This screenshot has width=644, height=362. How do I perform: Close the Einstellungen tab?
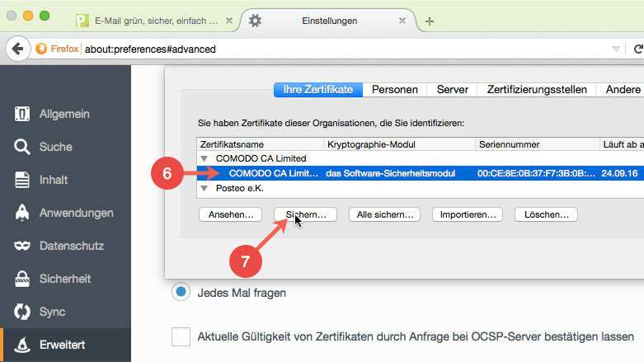click(x=402, y=21)
